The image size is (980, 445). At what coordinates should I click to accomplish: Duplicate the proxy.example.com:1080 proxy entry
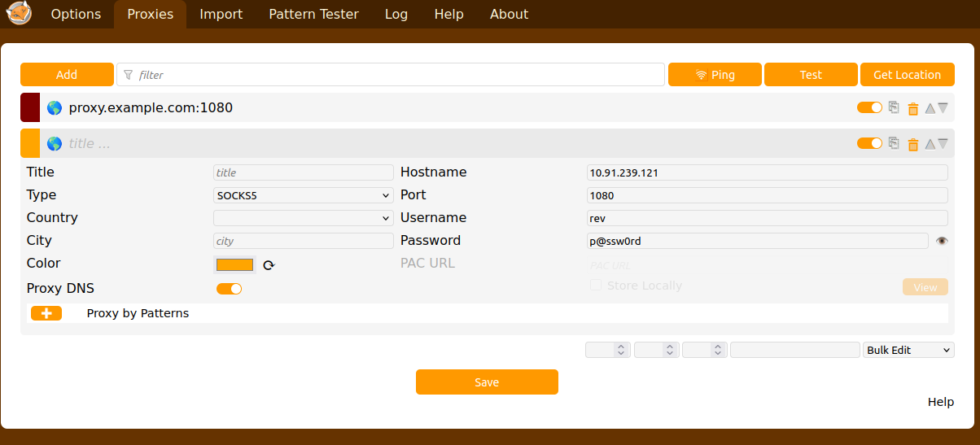tap(894, 107)
